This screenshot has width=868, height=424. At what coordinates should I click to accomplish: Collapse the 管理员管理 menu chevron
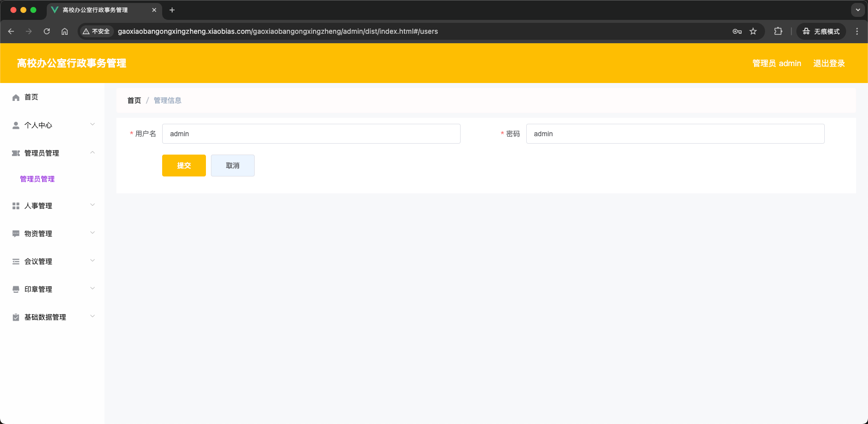point(93,152)
